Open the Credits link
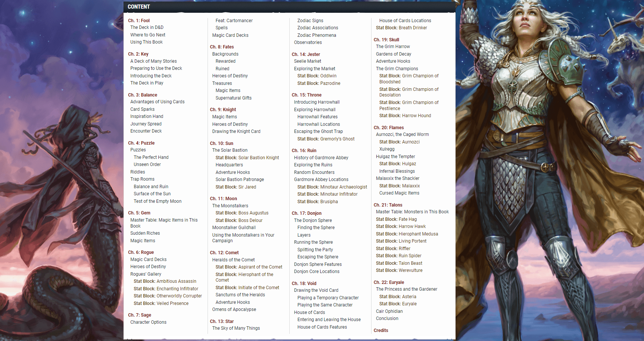644x341 pixels. click(x=381, y=330)
